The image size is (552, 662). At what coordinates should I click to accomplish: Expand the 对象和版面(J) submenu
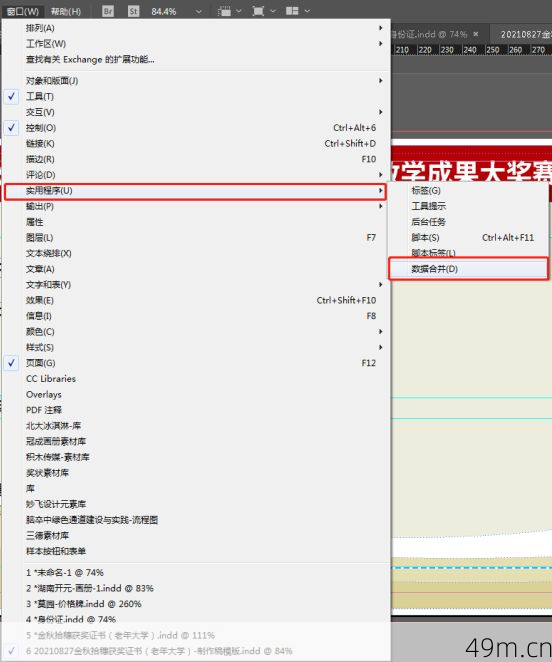pyautogui.click(x=196, y=80)
